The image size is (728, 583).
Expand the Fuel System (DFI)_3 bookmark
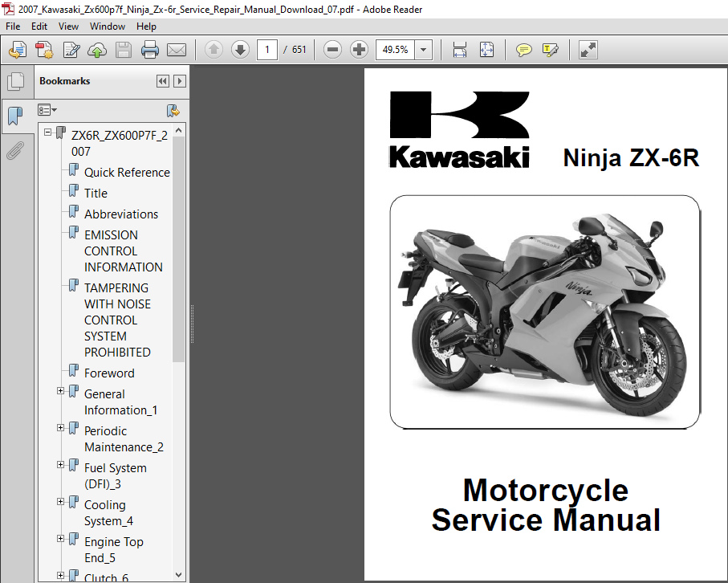(x=60, y=464)
